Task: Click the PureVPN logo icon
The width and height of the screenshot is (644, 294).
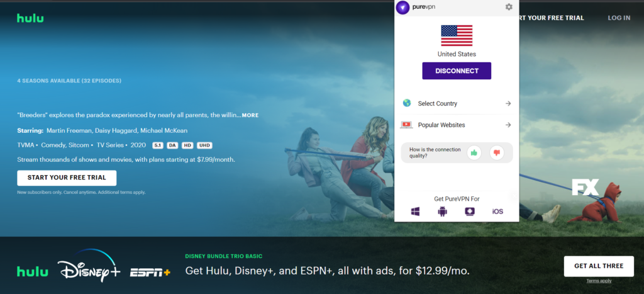Action: (403, 7)
